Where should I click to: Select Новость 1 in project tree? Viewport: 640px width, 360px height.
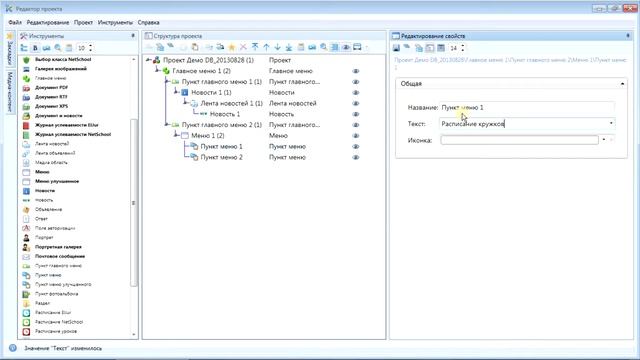pos(225,114)
